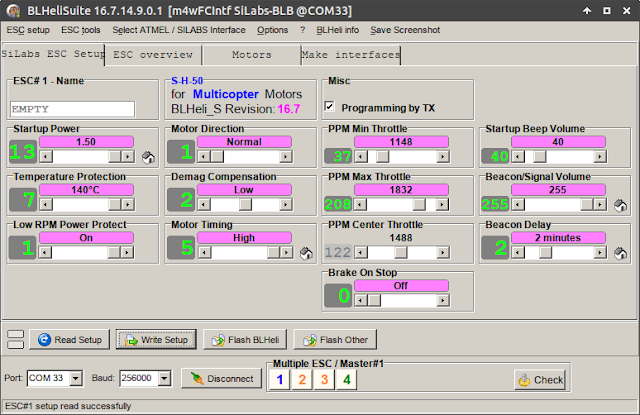Click the Flash BLHeli button
This screenshot has height=415, width=640.
pos(245,340)
